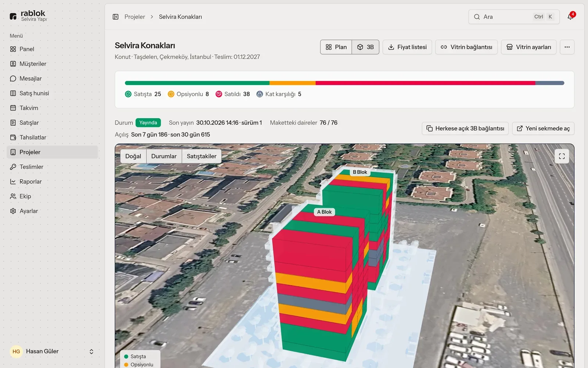The image size is (588, 368).
Task: Click red Satıldı segment of status bar
Action: click(x=425, y=83)
